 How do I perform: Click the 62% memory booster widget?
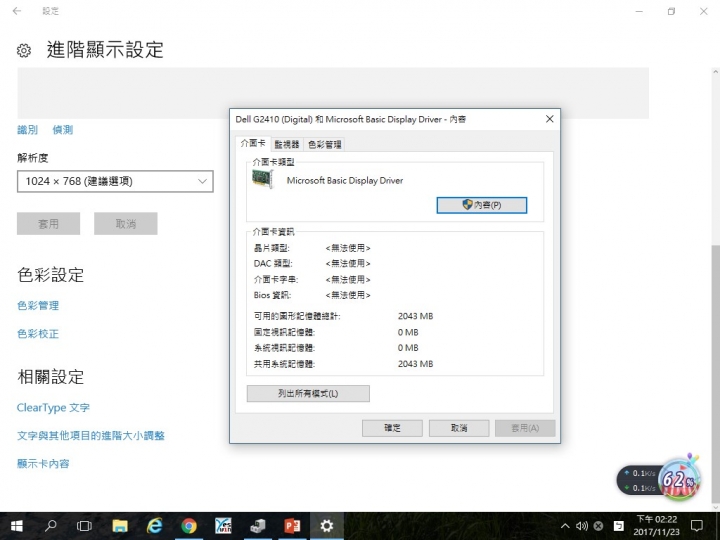coord(680,480)
